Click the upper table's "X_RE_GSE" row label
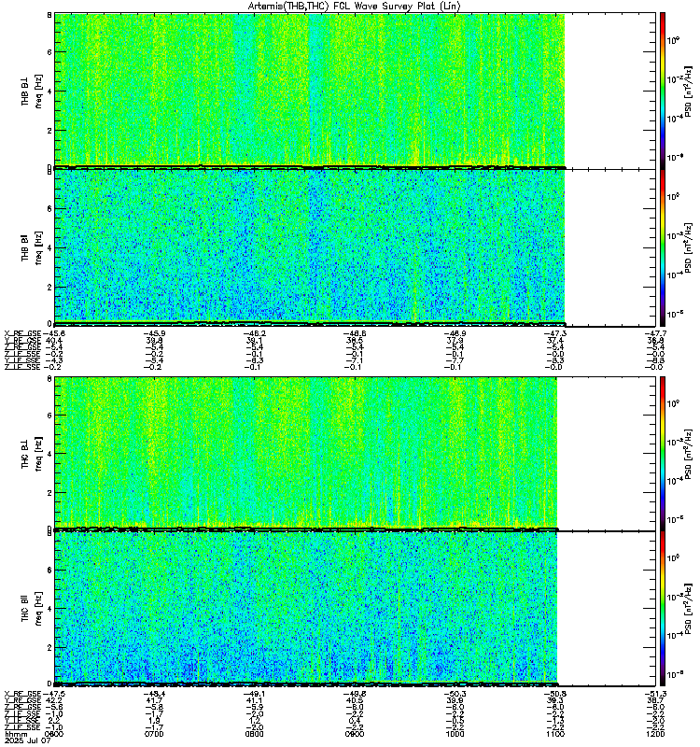This screenshot has height=747, width=700. coord(22,333)
